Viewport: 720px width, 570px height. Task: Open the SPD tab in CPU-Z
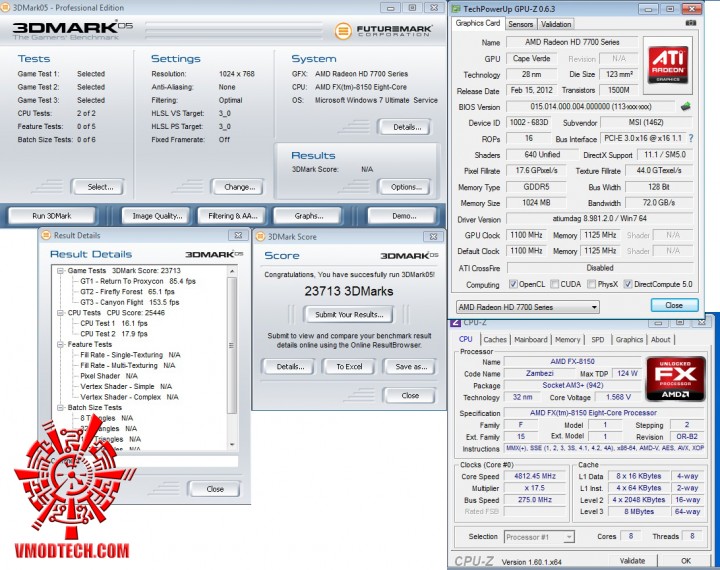click(x=597, y=339)
